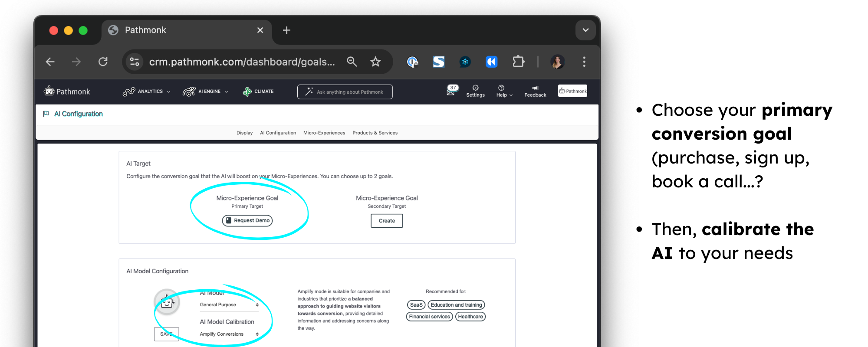Bookmark this page with star icon
The width and height of the screenshot is (868, 347).
tap(375, 62)
